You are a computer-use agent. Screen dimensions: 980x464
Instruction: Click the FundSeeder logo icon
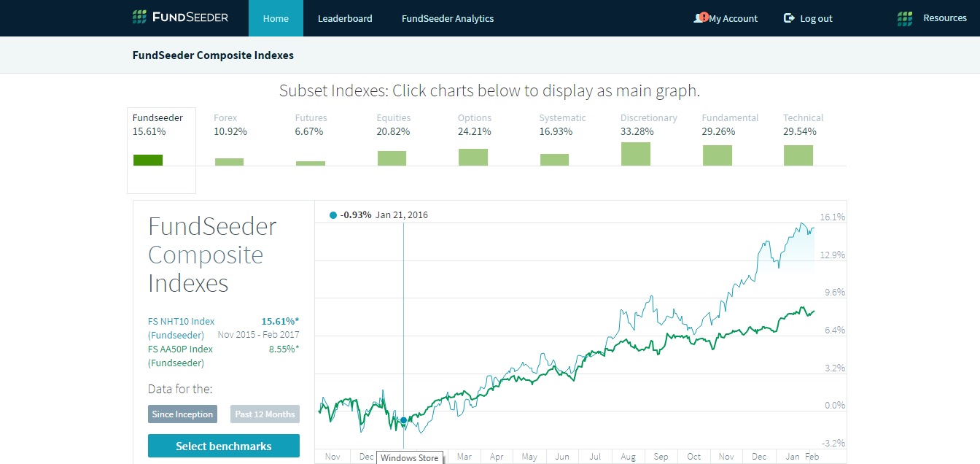pyautogui.click(x=140, y=18)
